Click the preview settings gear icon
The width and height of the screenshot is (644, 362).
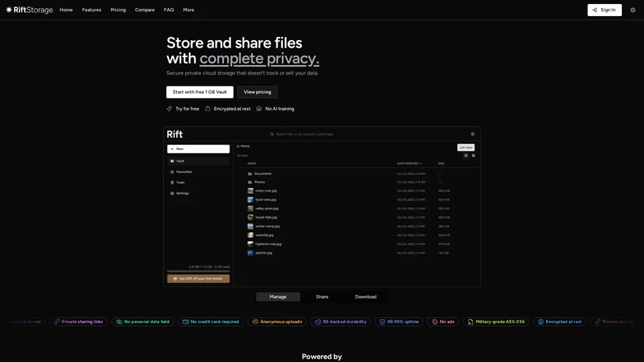[x=472, y=134]
